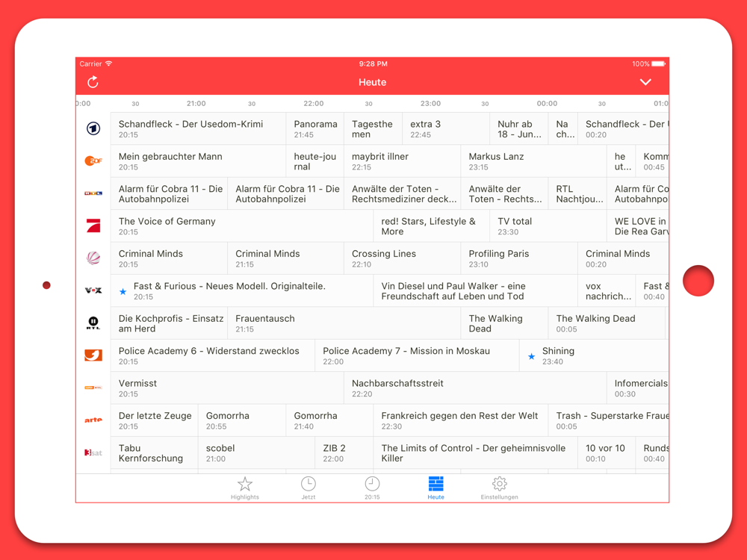
Task: Tap the 21:00 timeline marker
Action: 196,103
